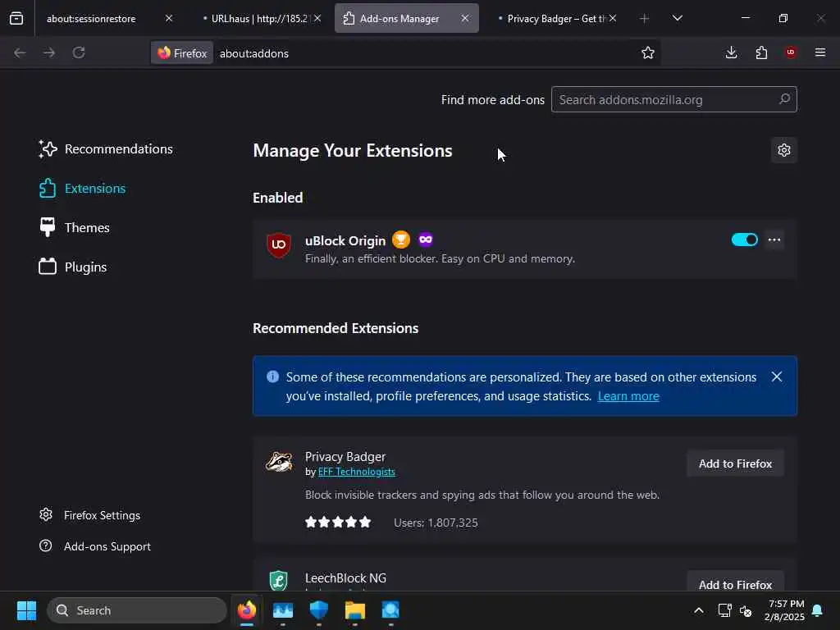The image size is (840, 630).
Task: Select Extensions in the sidebar
Action: tap(83, 189)
